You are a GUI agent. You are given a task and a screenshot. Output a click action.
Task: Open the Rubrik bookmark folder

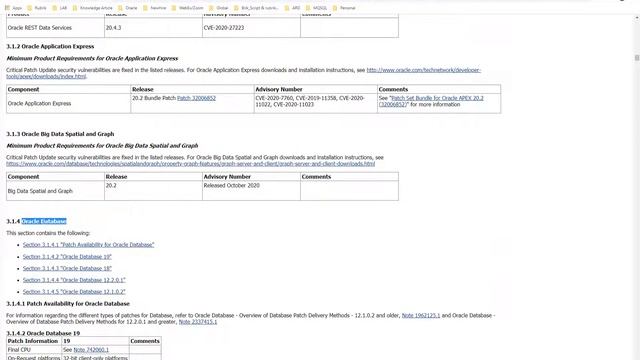(x=36, y=8)
